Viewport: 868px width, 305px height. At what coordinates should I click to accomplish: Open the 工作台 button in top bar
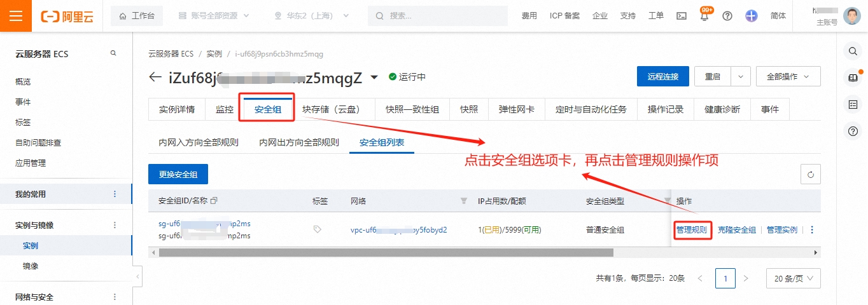click(137, 16)
